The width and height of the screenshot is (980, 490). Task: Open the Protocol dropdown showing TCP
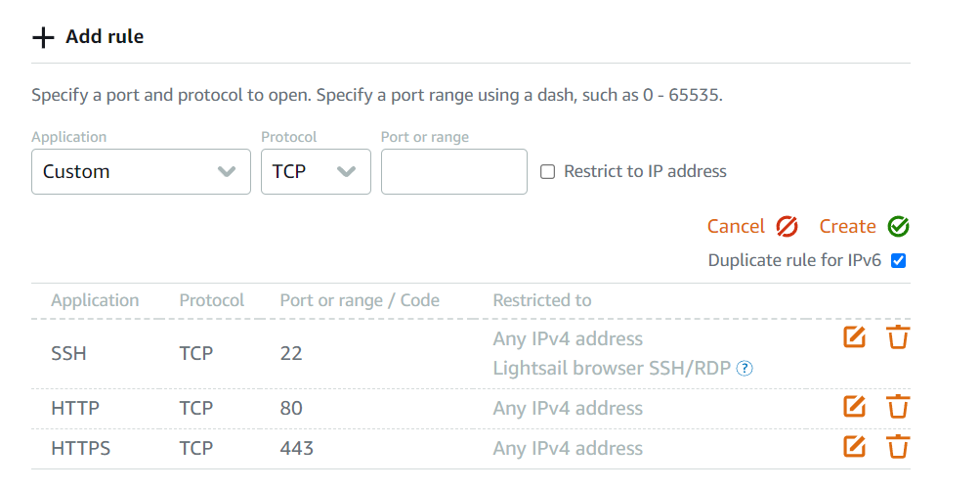point(315,172)
